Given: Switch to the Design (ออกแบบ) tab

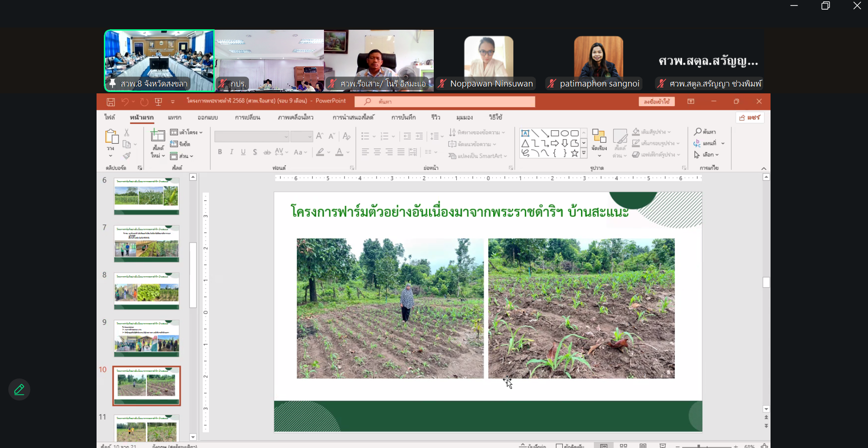Looking at the screenshot, I should (208, 118).
